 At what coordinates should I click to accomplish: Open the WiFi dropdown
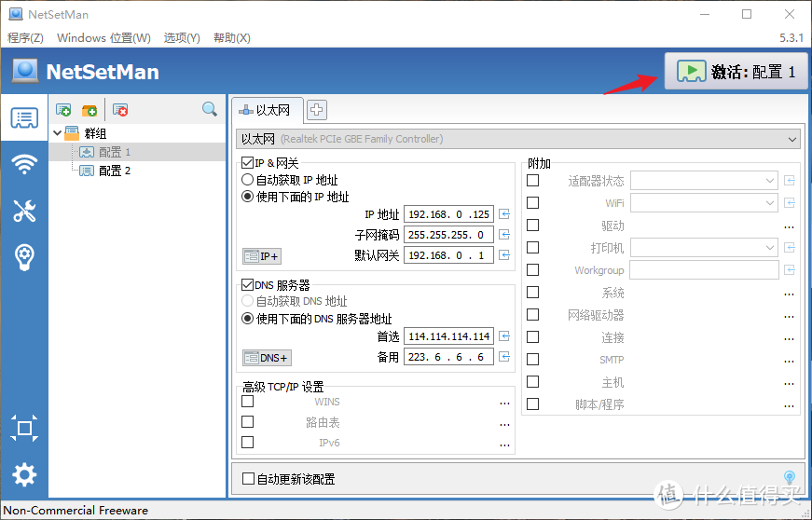(x=704, y=203)
